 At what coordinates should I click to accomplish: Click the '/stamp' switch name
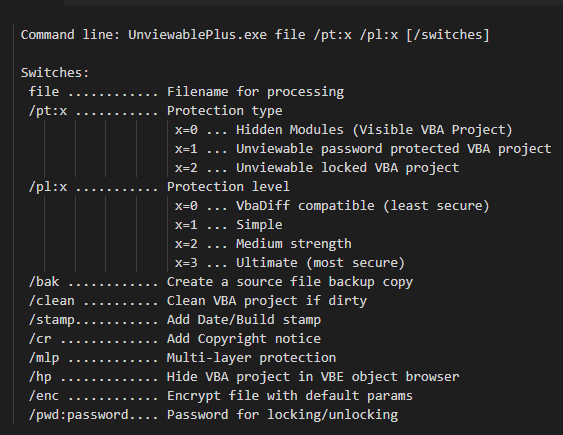pos(52,320)
